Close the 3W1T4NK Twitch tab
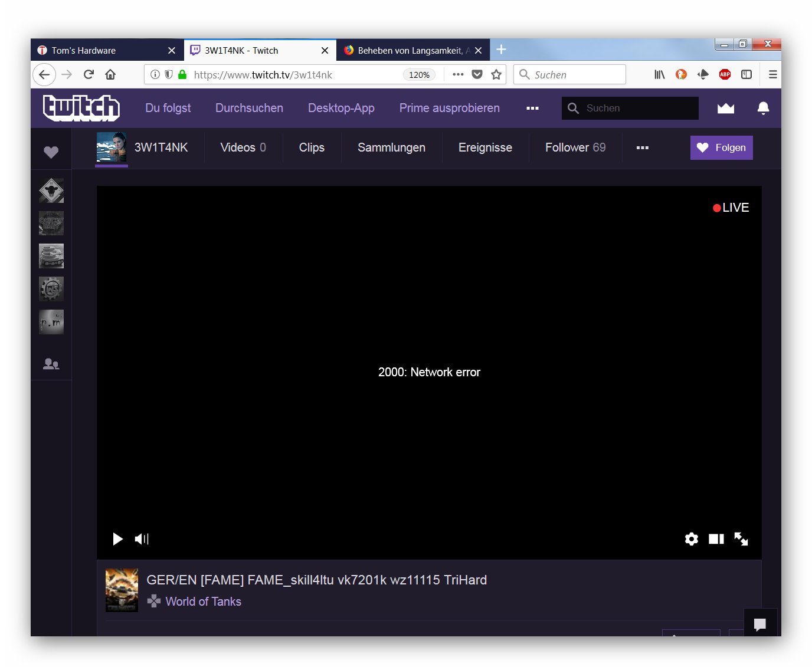812x667 pixels. 325,51
